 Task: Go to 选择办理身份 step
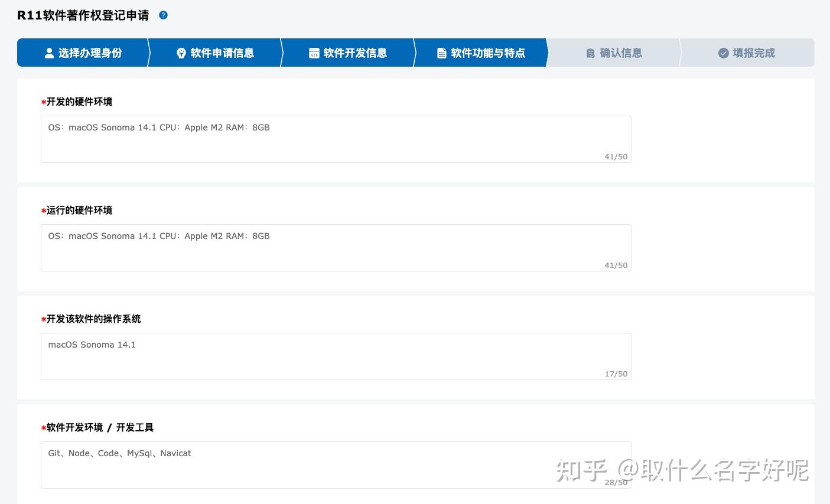point(83,53)
